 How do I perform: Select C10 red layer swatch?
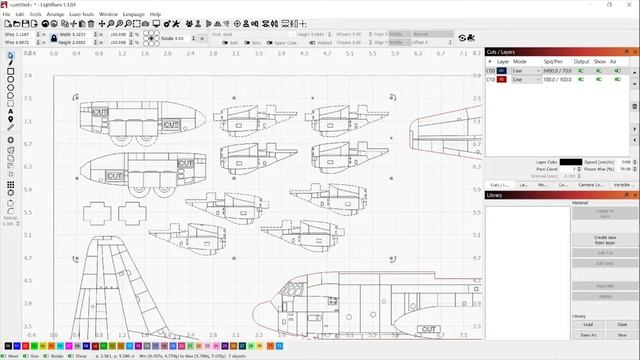coord(501,79)
